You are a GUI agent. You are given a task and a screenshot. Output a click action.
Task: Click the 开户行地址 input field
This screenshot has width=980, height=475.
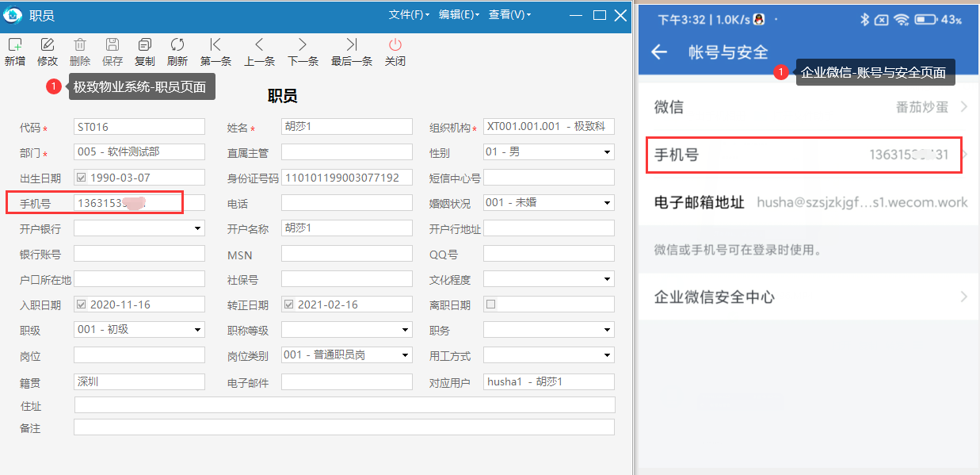(x=549, y=228)
